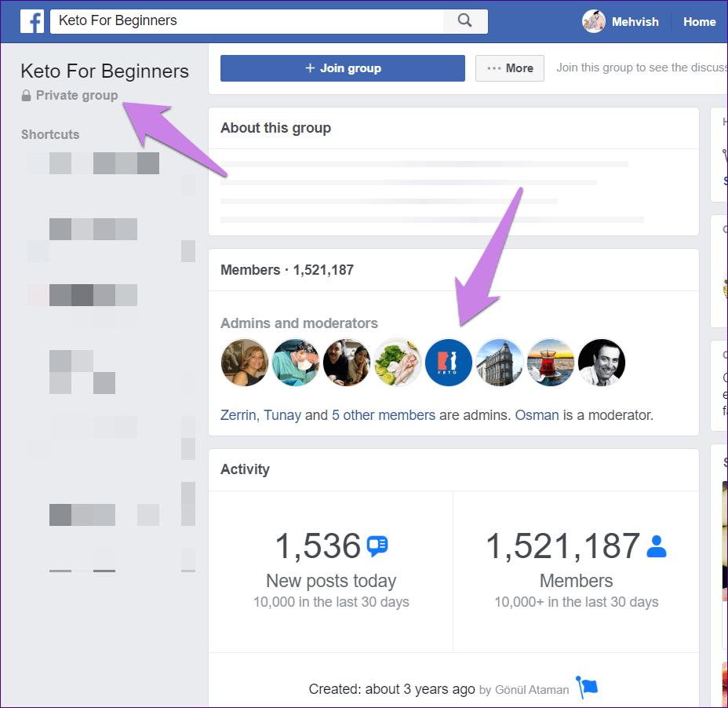728x708 pixels.
Task: Click the members person icon
Action: [657, 546]
